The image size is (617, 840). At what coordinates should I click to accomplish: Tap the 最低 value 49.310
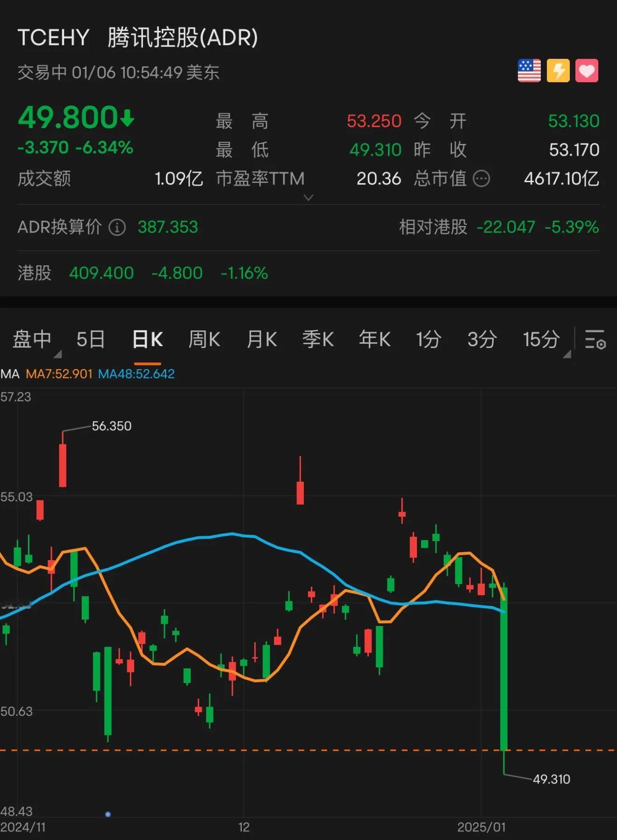[x=376, y=150]
